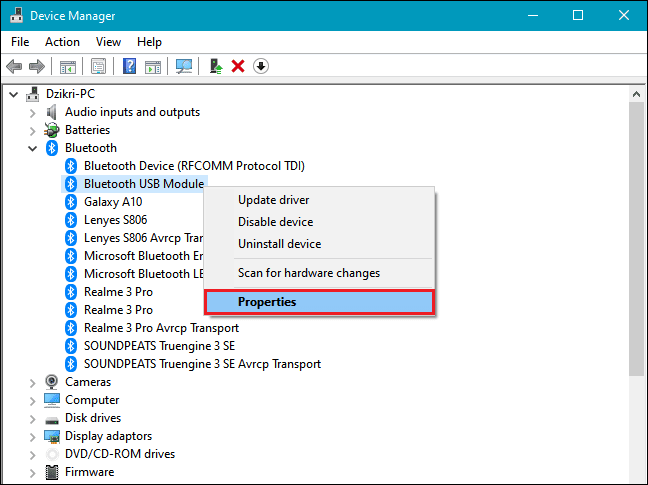Image resolution: width=648 pixels, height=485 pixels.
Task: Click the vertical scrollbar thumb
Action: 636,239
